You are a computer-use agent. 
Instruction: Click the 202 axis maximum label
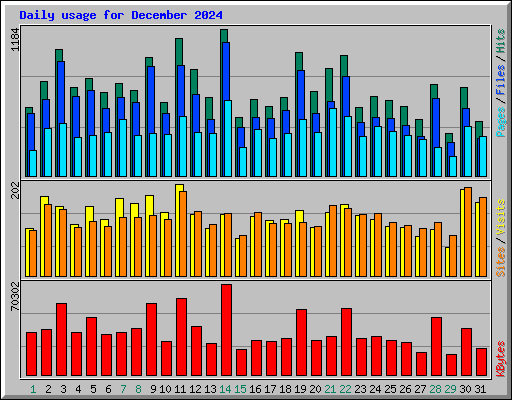(15, 191)
